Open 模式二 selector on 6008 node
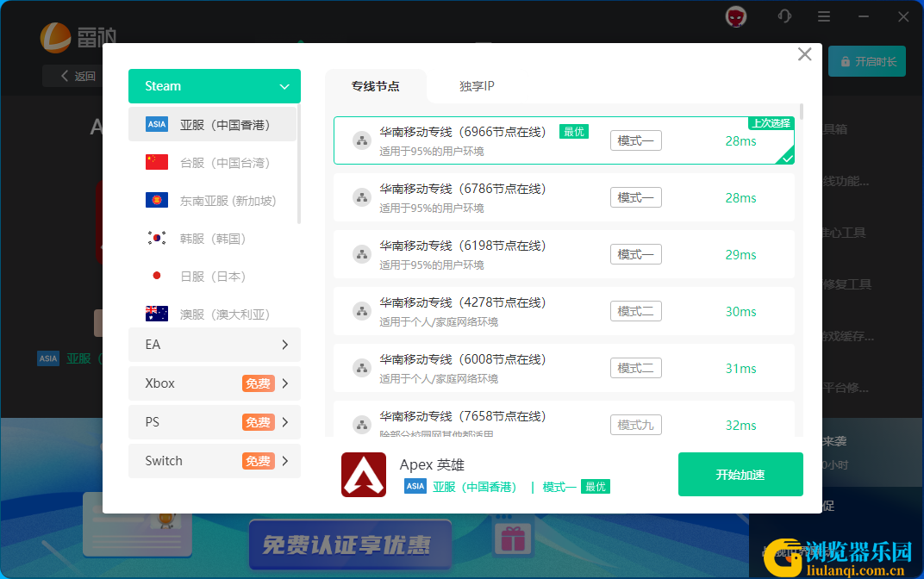The width and height of the screenshot is (924, 579). 636,368
